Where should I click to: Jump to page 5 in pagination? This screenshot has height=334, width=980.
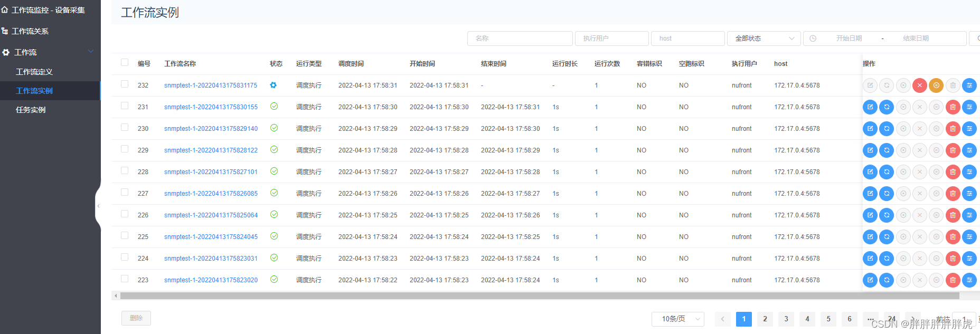tap(828, 319)
